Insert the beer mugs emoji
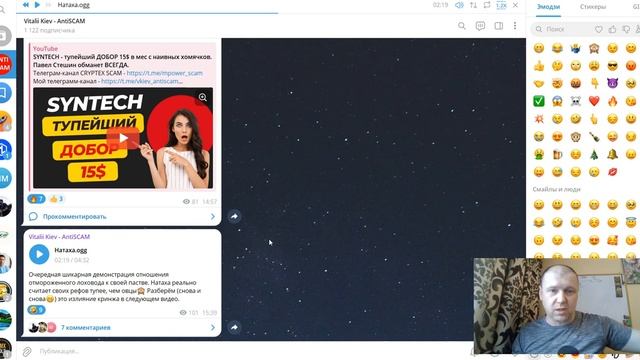The height and width of the screenshot is (360, 640). [557, 154]
